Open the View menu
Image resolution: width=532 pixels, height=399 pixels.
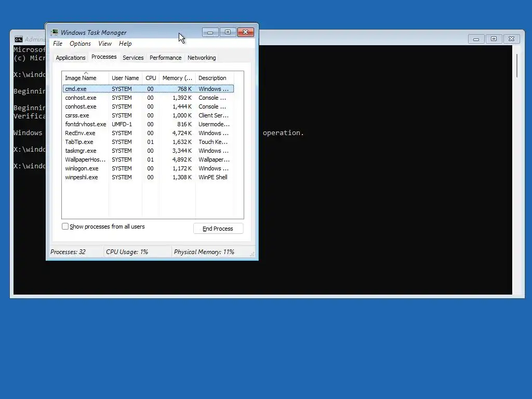coord(105,44)
